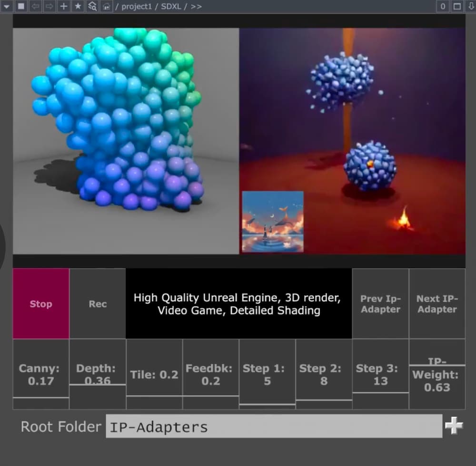Open the pane type dropdown arrow

coord(6,6)
